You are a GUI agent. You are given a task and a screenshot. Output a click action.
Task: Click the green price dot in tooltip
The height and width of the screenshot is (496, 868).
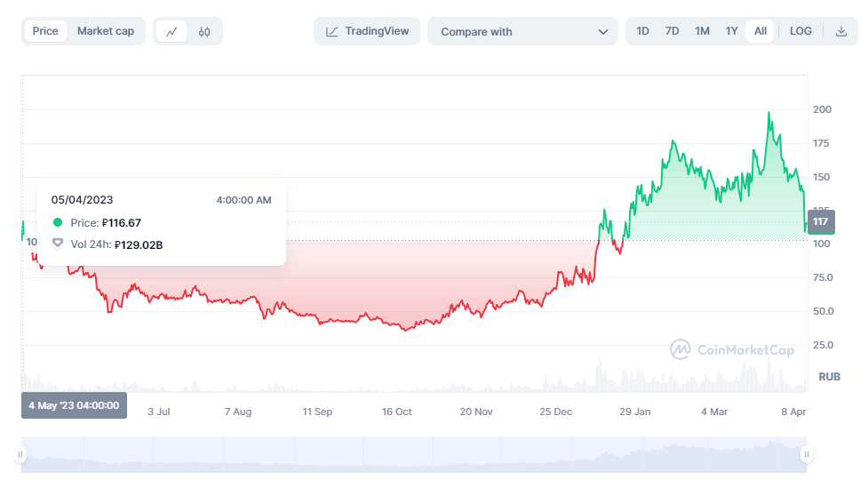point(58,223)
